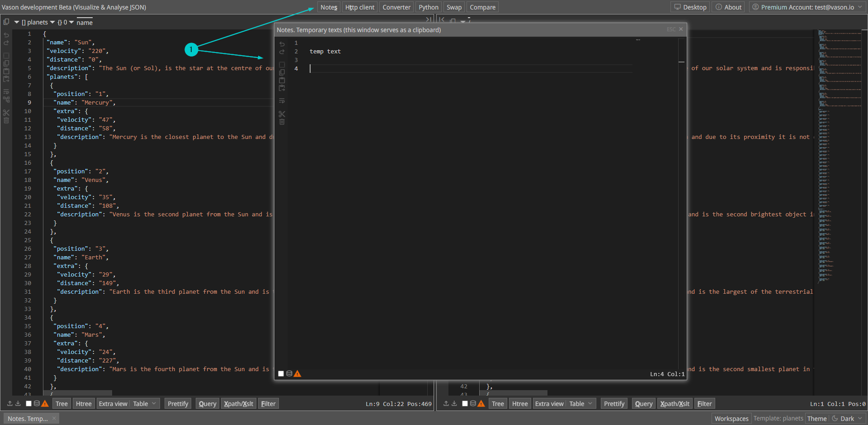Click About button

point(728,7)
